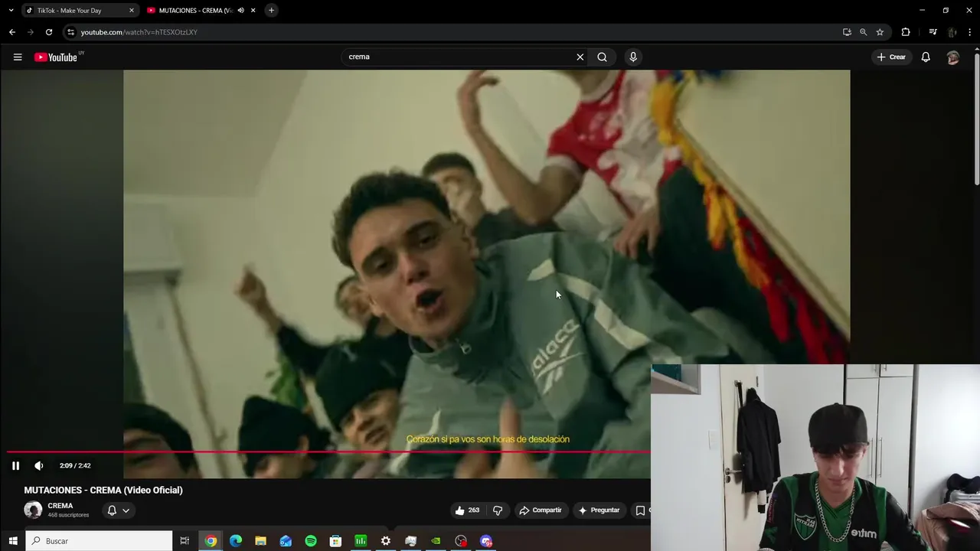Click the Crear button
This screenshot has height=551, width=980.
891,57
